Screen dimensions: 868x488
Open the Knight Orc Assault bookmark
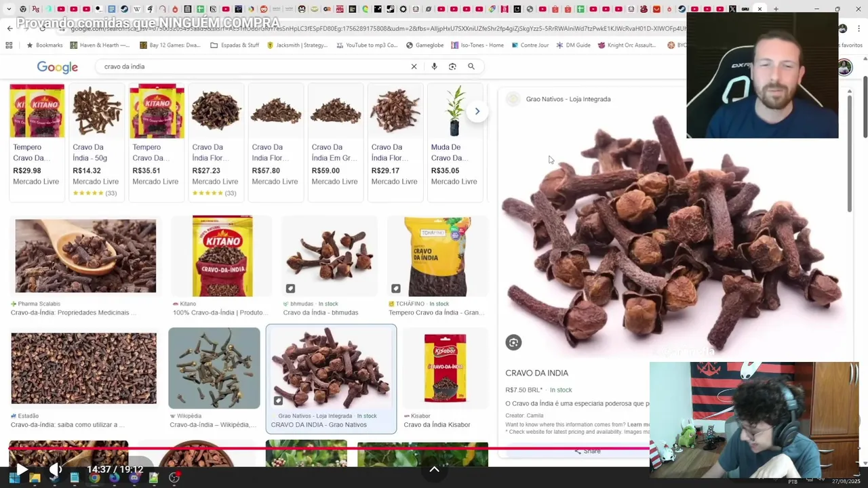(627, 45)
